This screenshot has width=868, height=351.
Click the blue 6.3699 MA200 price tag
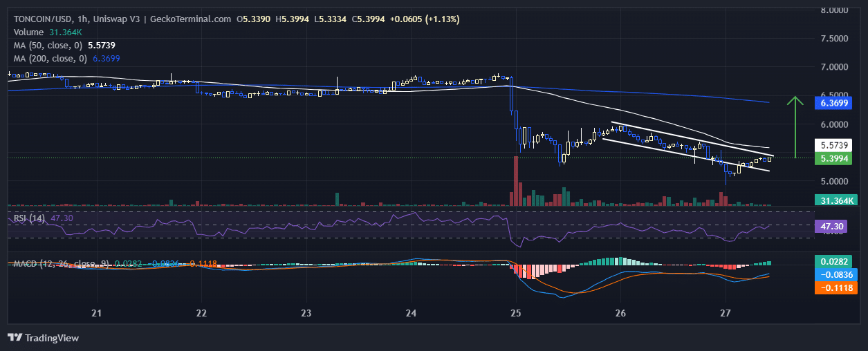[x=834, y=103]
